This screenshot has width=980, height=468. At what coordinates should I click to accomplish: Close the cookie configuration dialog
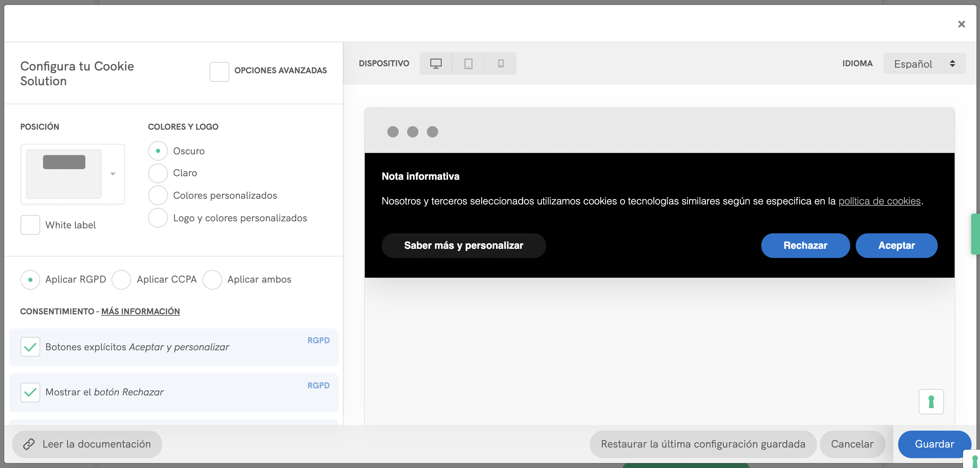pyautogui.click(x=961, y=24)
